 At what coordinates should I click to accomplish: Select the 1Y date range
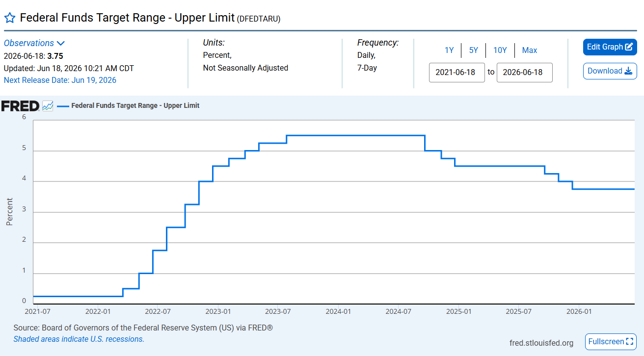point(449,50)
